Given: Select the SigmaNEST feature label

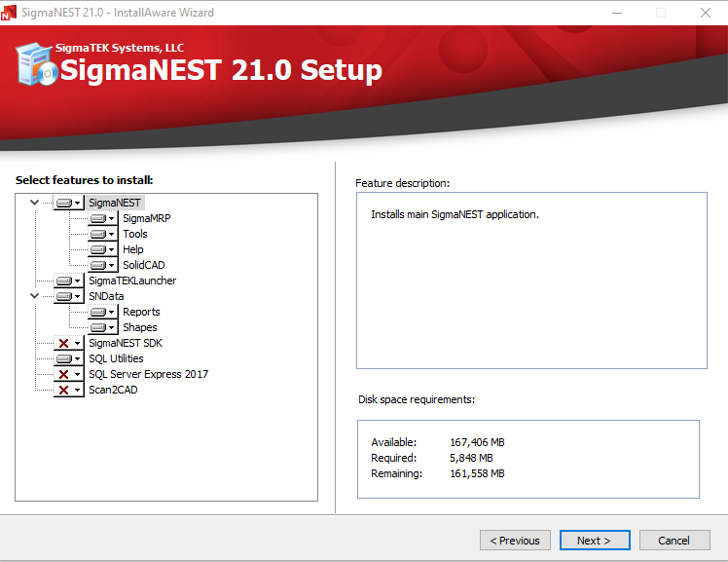Looking at the screenshot, I should coord(115,203).
